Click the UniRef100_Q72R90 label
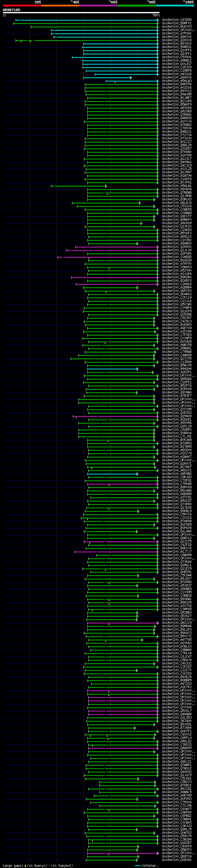 [x=177, y=505]
